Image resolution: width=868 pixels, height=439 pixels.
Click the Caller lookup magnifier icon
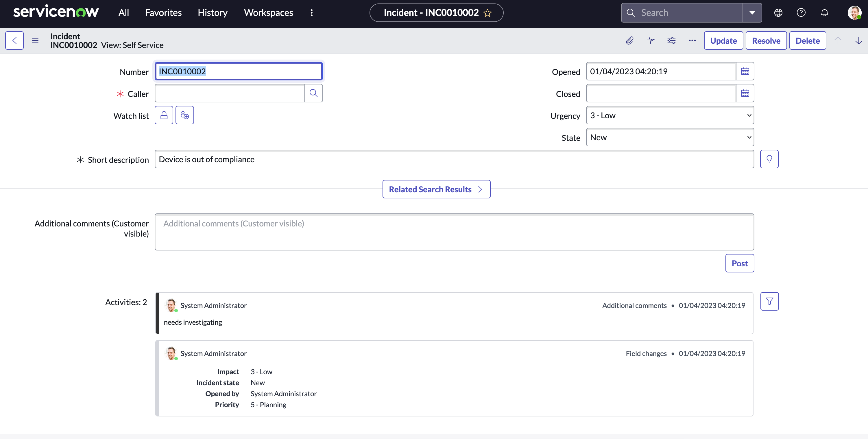point(313,93)
